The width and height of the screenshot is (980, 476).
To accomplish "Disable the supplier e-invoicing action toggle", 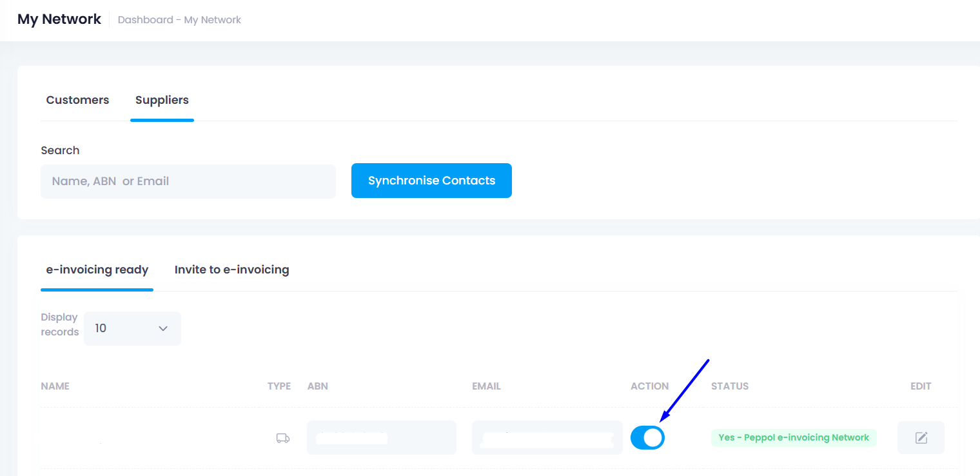I will pyautogui.click(x=647, y=438).
